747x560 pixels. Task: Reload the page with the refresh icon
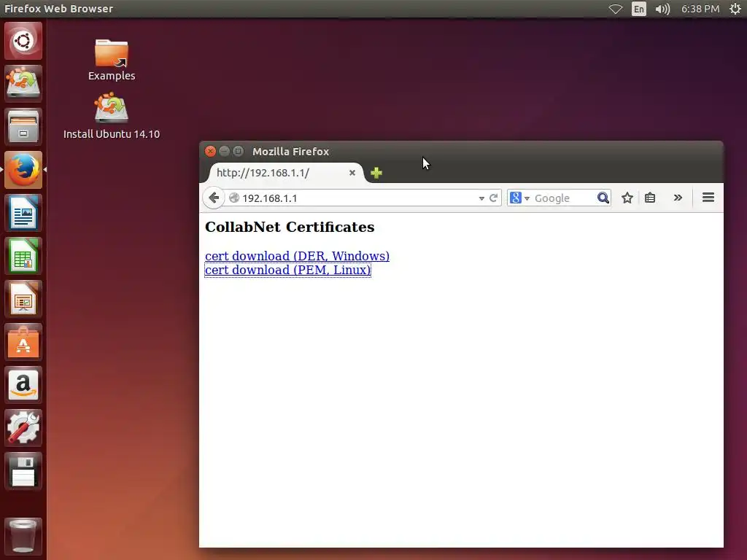pyautogui.click(x=494, y=198)
